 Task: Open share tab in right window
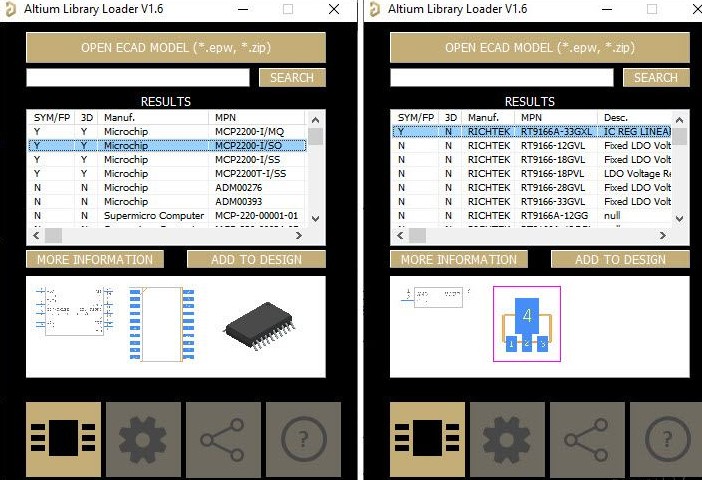click(x=587, y=439)
